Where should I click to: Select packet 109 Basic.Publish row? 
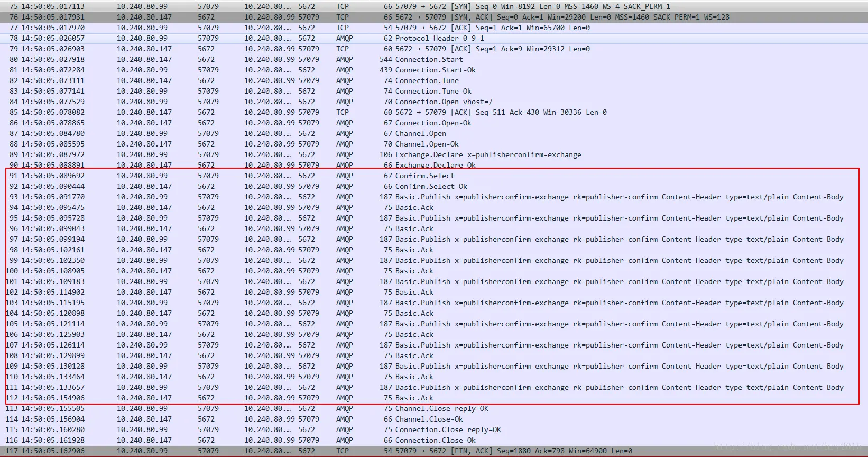[434, 366]
